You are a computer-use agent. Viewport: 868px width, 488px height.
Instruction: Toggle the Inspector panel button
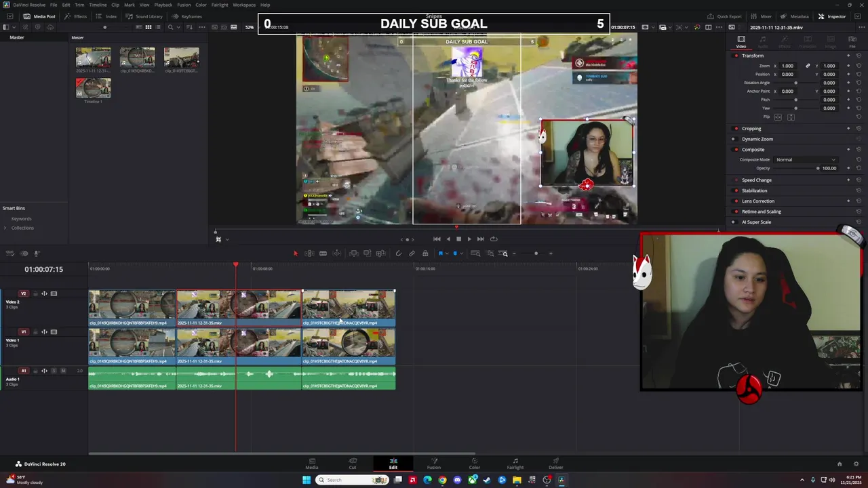point(832,16)
